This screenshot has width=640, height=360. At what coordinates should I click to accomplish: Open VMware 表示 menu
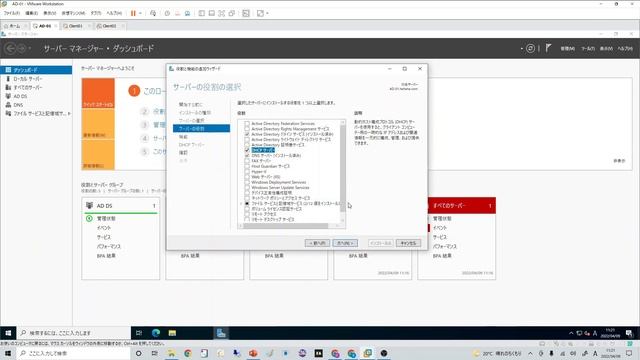click(x=50, y=13)
